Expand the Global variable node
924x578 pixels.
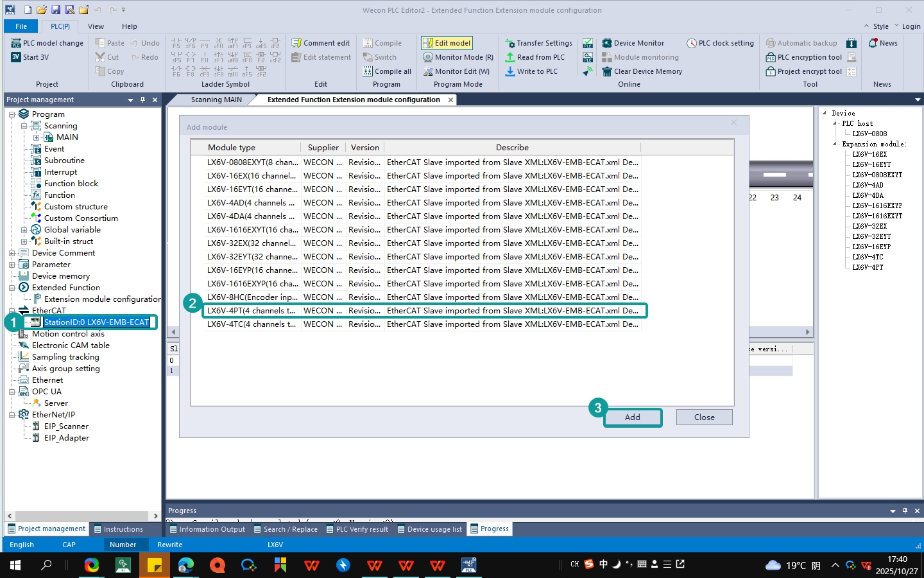[x=24, y=230]
